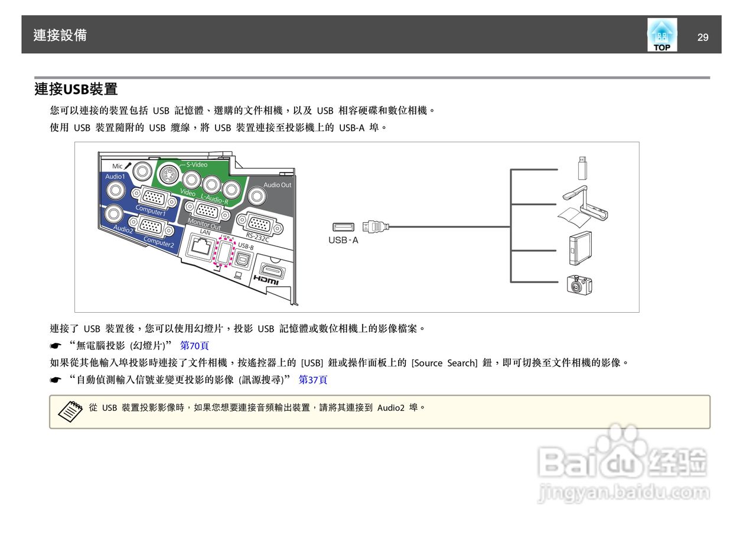
Task: Click the TOP navigation icon
Action: pos(662,34)
